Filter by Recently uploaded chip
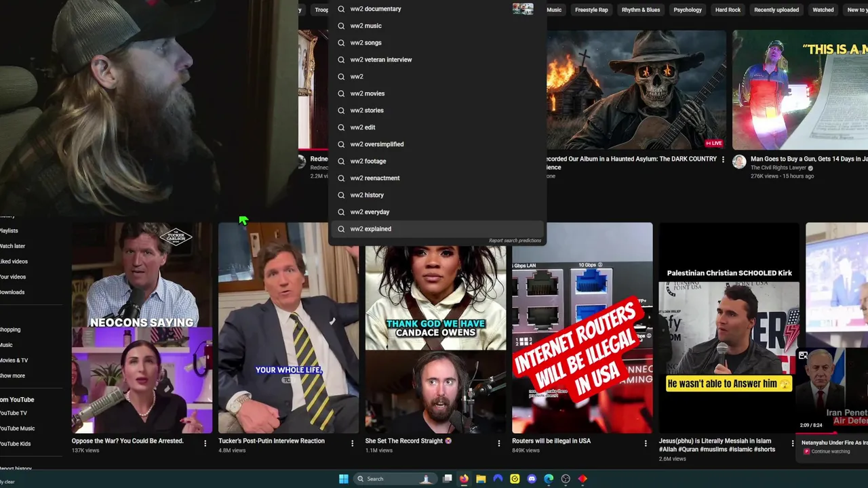The image size is (868, 488). click(x=776, y=9)
